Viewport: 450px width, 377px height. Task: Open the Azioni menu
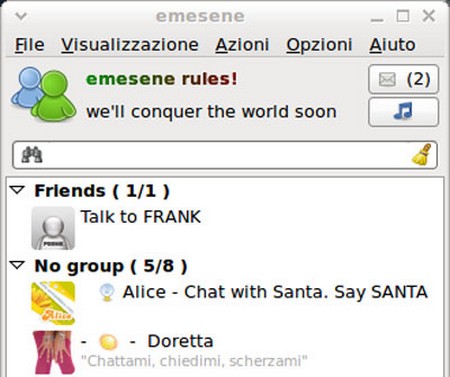point(242,45)
